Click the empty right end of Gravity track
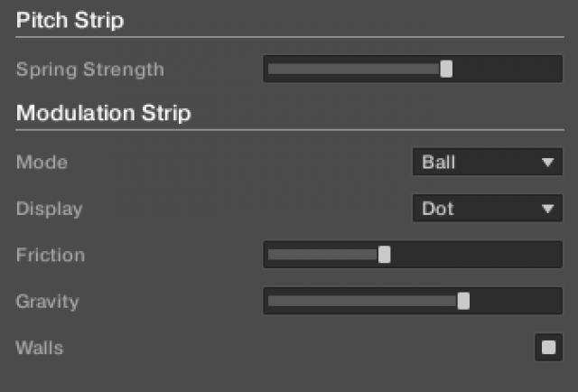The image size is (578, 392). pyautogui.click(x=519, y=301)
